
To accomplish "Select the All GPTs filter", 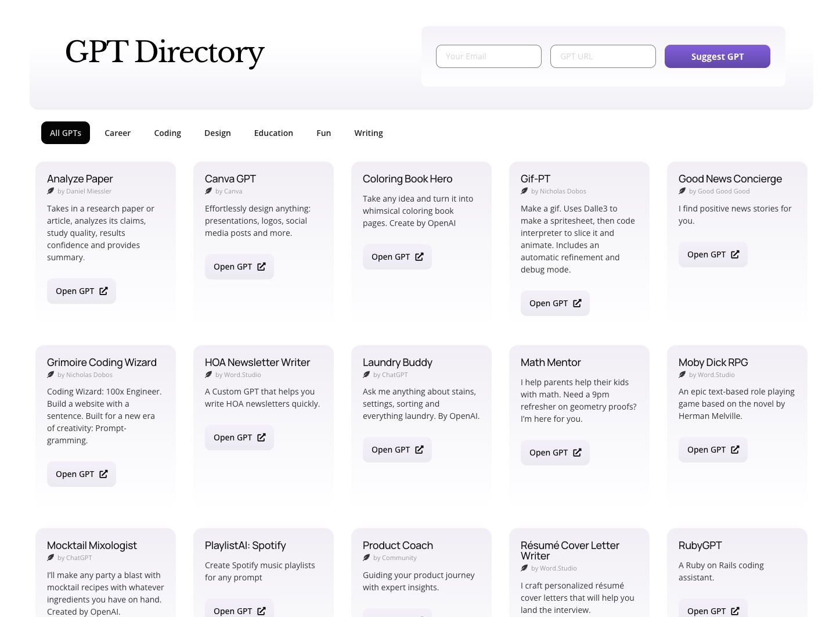I will pos(65,132).
